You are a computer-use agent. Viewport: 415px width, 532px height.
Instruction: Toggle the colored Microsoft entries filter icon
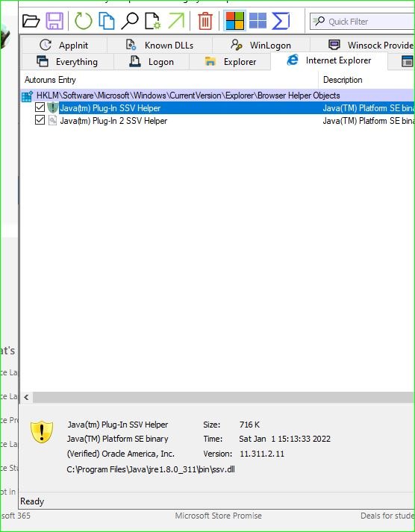235,21
